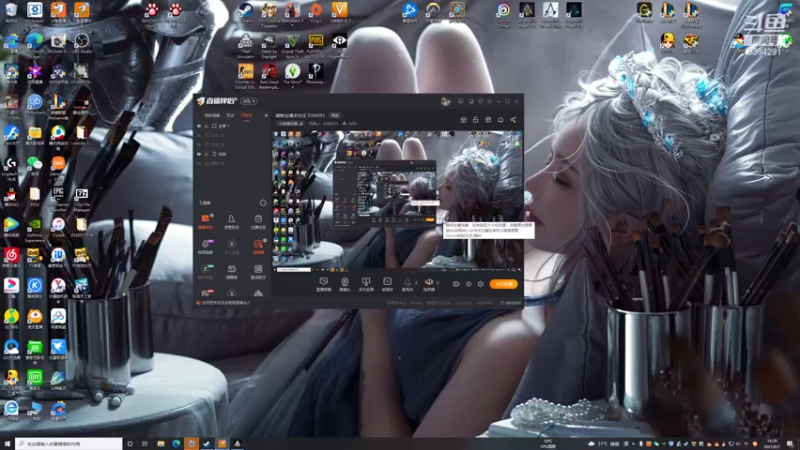Click the edit pill under the stream title
Viewport: 800px width, 450px height.
[x=291, y=123]
